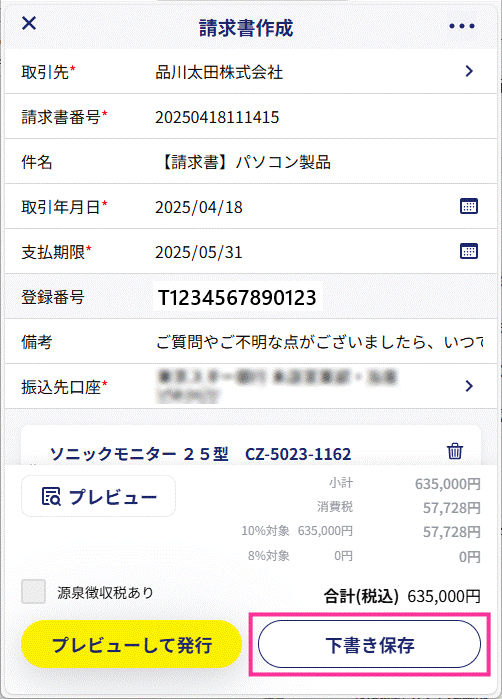
Task: Click the 取引年月日 date value 2025/04/18
Action: pos(199,207)
